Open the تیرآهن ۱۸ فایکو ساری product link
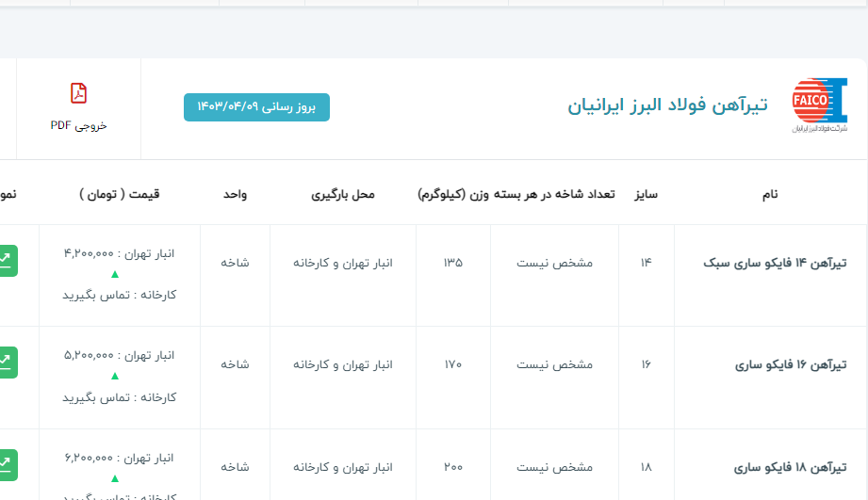This screenshot has height=500, width=868. click(x=791, y=466)
